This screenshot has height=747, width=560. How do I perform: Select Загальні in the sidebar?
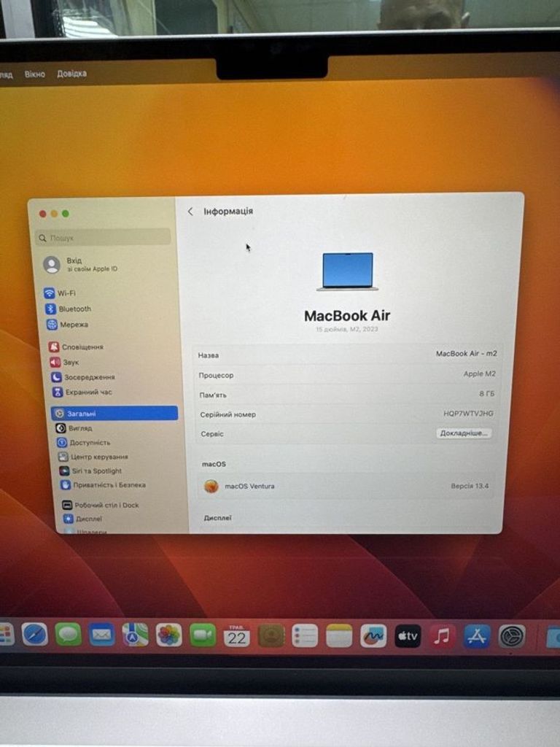pos(114,413)
